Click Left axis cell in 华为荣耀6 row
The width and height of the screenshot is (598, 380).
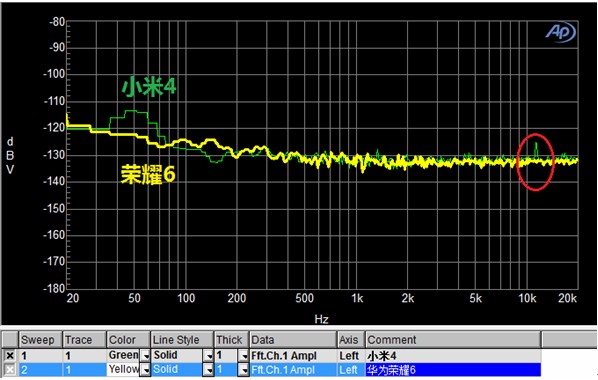coord(351,369)
